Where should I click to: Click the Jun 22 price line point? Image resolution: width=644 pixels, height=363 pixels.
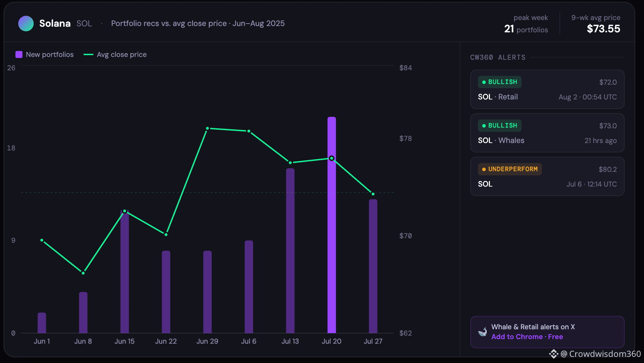coord(166,234)
